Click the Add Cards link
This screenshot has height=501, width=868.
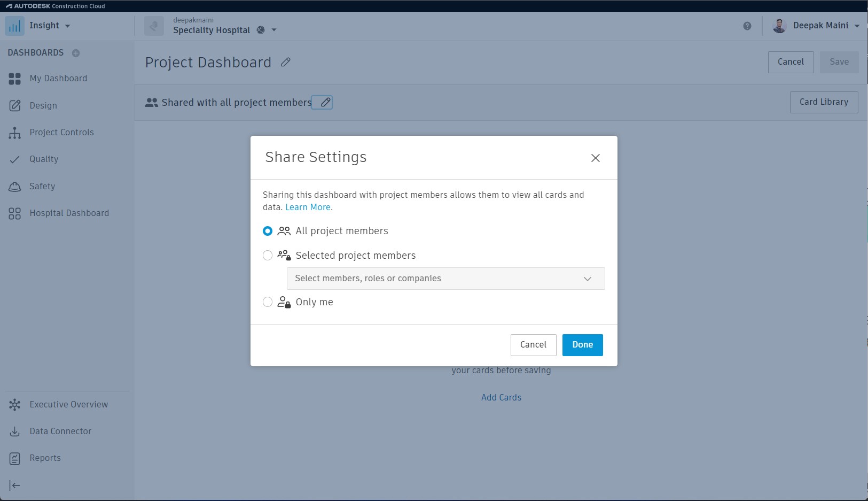(501, 398)
